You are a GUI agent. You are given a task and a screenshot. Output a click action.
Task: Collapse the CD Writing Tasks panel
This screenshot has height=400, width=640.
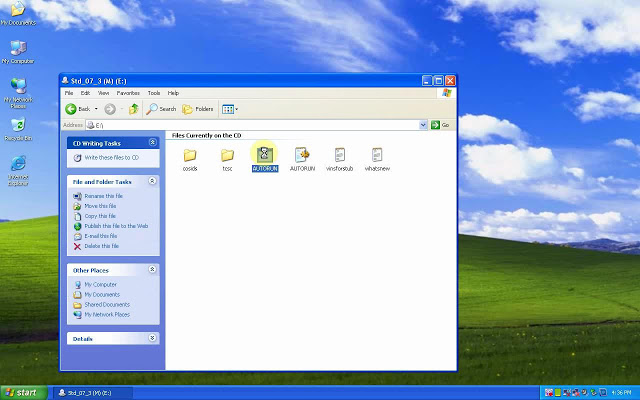152,142
